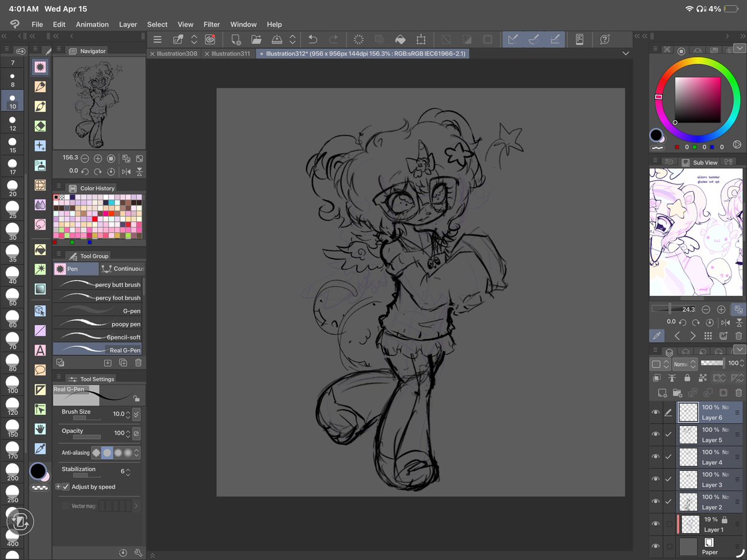
Task: Open the canvas tab list chevron
Action: point(626,54)
